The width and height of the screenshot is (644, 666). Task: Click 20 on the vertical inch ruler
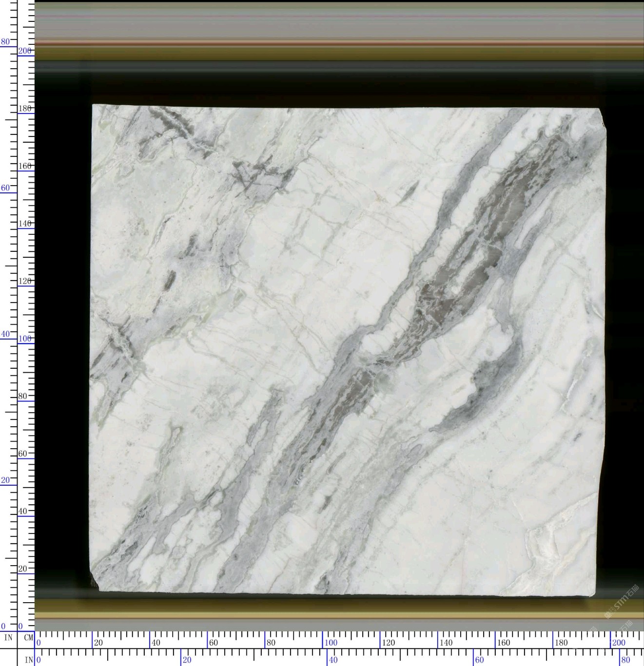click(5, 480)
